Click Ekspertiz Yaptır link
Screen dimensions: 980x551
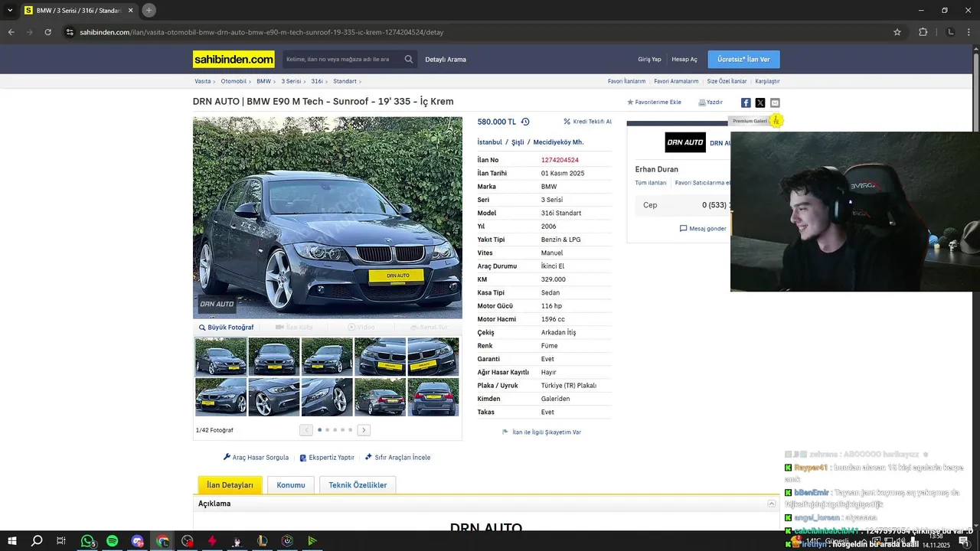(327, 458)
